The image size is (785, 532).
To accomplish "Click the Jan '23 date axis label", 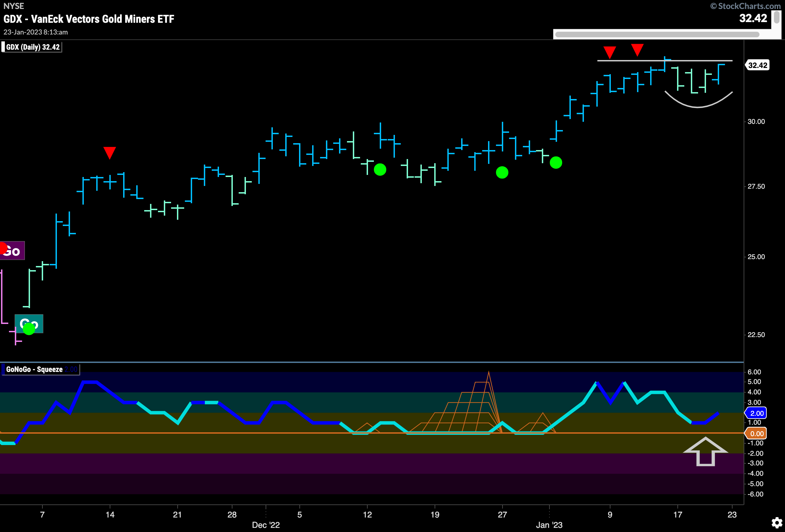I will click(x=549, y=525).
